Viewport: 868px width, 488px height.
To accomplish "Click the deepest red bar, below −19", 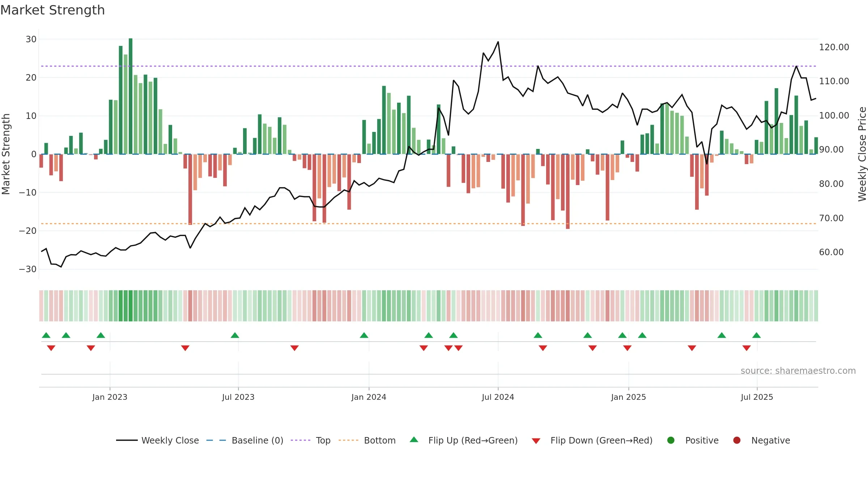I will 568,192.
